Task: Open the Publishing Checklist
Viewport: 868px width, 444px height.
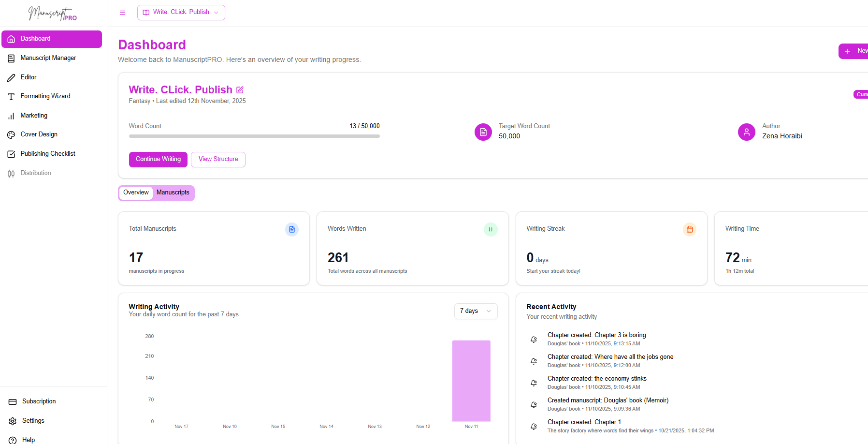Action: (48, 153)
